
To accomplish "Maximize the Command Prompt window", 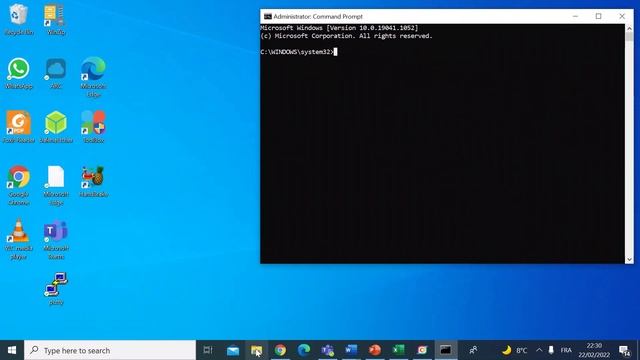I will (x=598, y=16).
